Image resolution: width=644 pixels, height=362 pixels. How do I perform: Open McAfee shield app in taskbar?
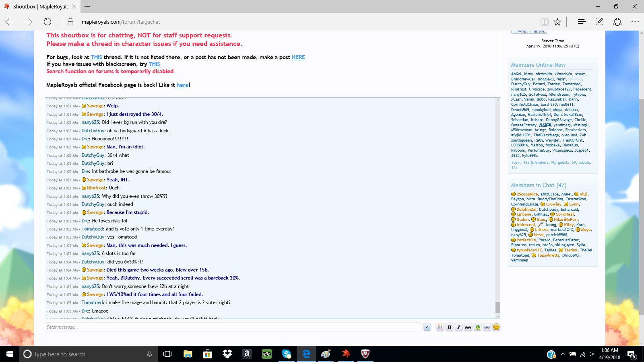(x=365, y=354)
